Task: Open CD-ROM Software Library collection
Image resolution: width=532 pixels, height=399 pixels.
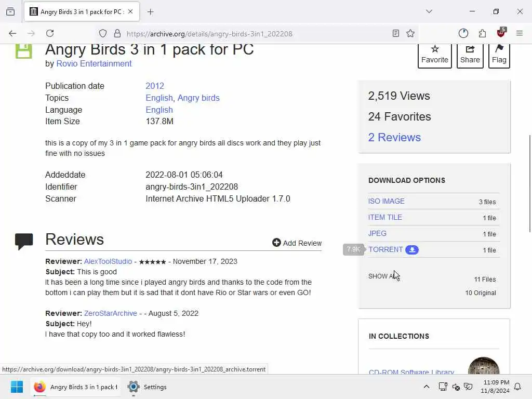Action: pyautogui.click(x=411, y=371)
